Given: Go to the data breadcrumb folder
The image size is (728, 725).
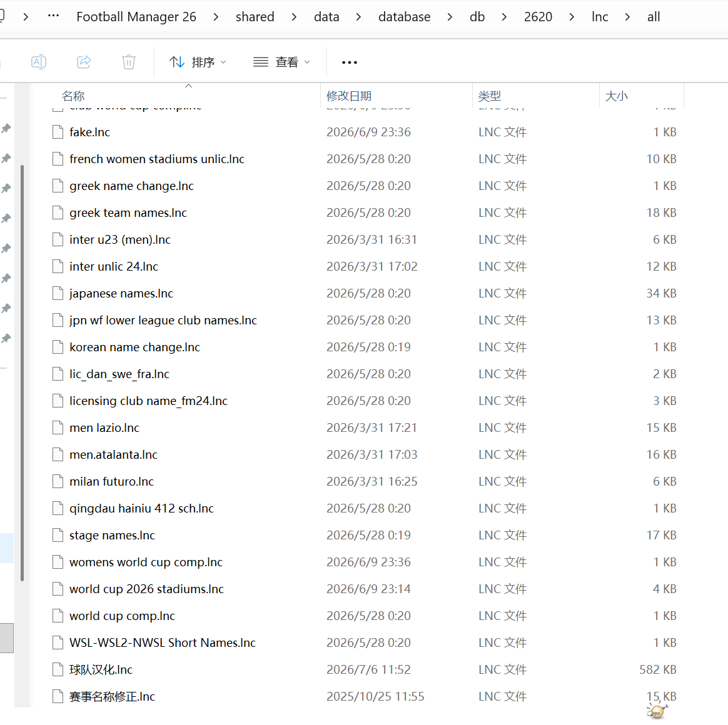Looking at the screenshot, I should (x=326, y=17).
